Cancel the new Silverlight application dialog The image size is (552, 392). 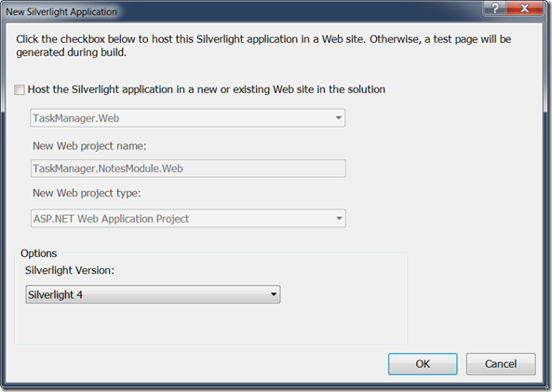501,364
